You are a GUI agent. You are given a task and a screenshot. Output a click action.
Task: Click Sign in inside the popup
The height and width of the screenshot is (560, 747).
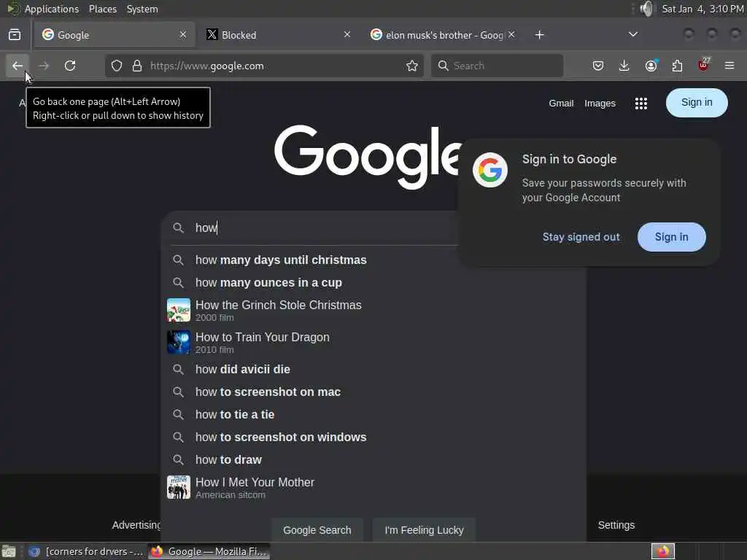[671, 237]
